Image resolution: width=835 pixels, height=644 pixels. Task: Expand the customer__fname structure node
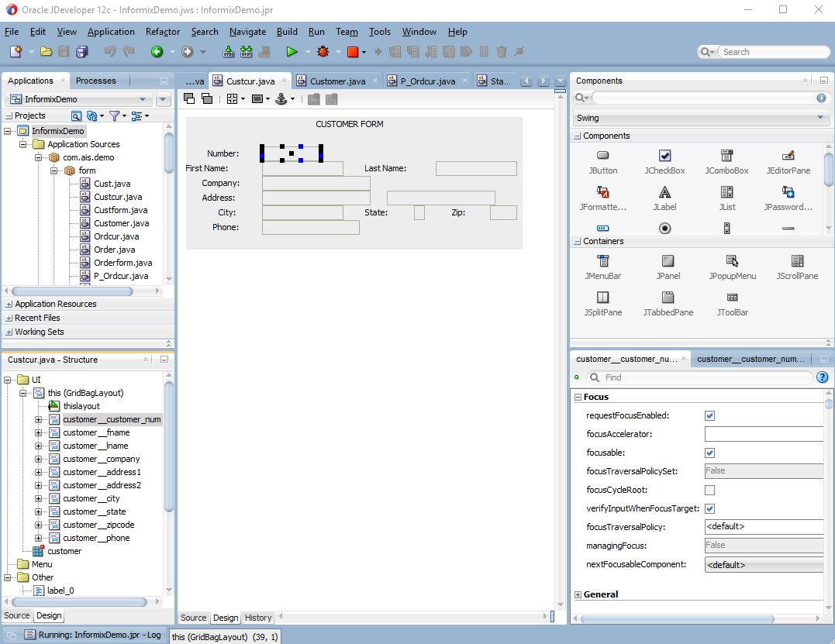(x=38, y=432)
